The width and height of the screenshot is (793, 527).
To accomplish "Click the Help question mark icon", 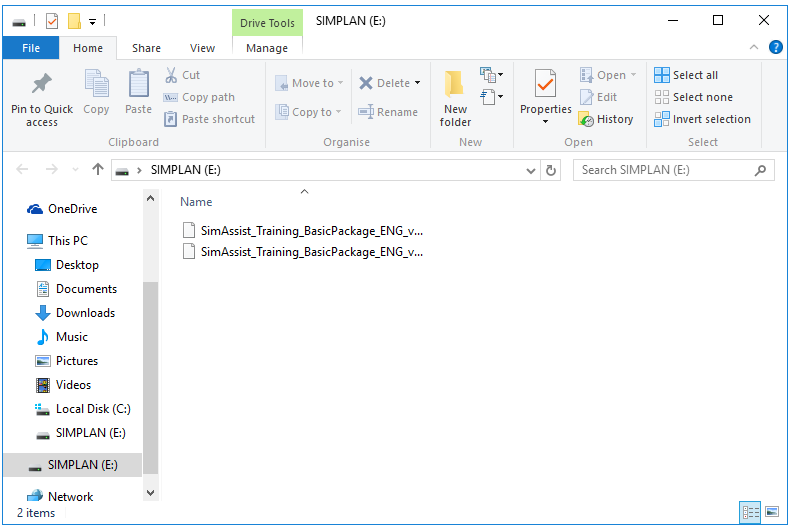I will click(x=775, y=47).
